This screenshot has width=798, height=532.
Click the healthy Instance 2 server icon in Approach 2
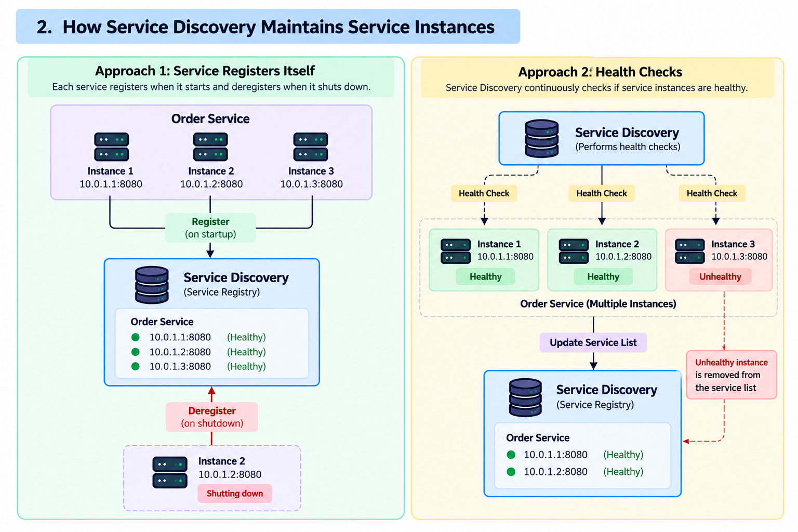pyautogui.click(x=574, y=251)
